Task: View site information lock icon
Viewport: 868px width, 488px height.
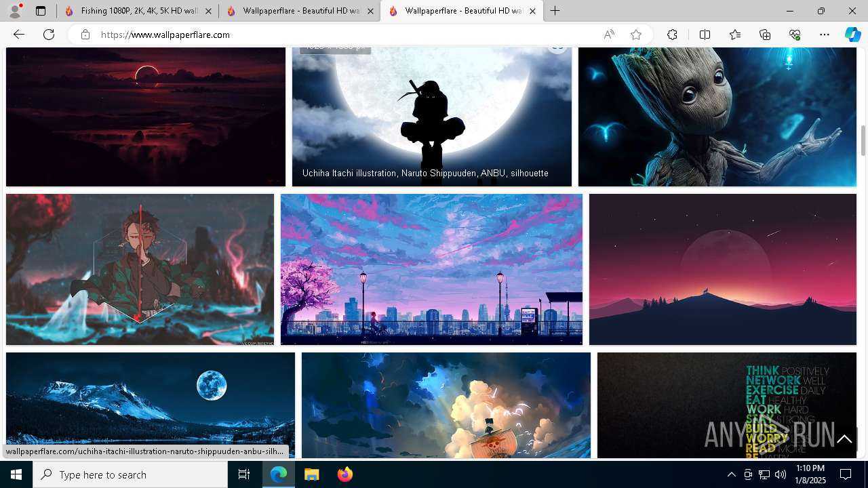Action: coord(85,35)
